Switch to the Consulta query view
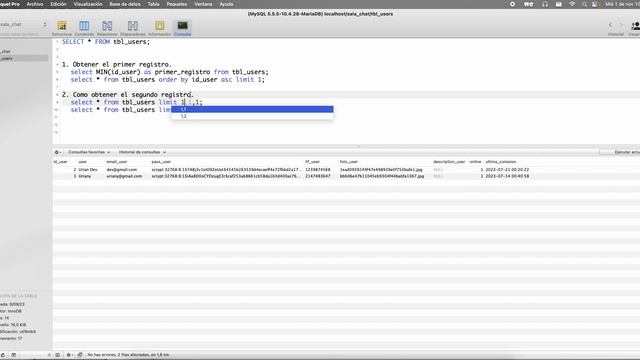Image resolution: width=640 pixels, height=360 pixels. click(x=182, y=28)
